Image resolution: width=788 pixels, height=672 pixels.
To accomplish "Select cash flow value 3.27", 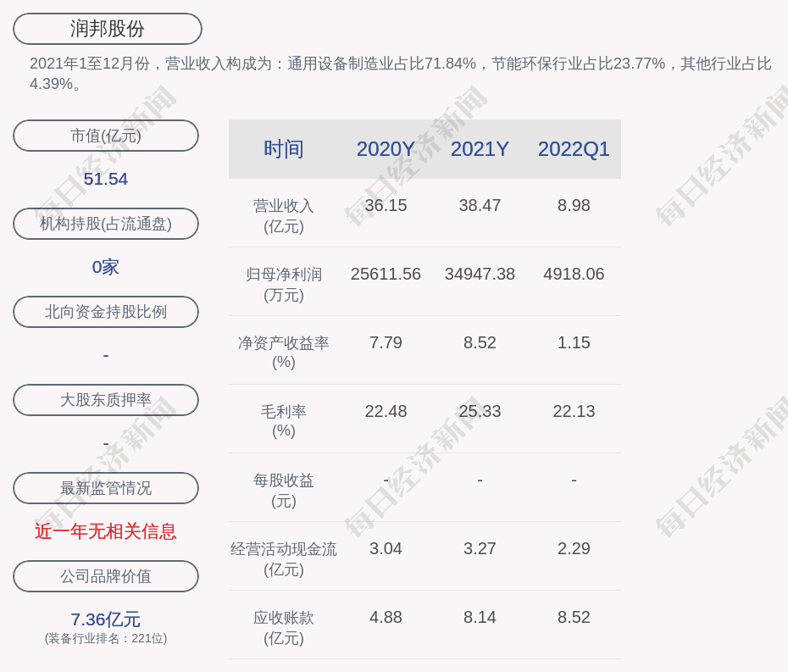I will pyautogui.click(x=480, y=548).
